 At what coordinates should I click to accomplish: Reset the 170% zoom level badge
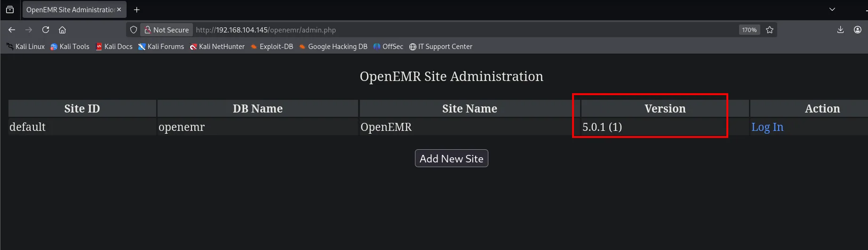[x=749, y=30]
